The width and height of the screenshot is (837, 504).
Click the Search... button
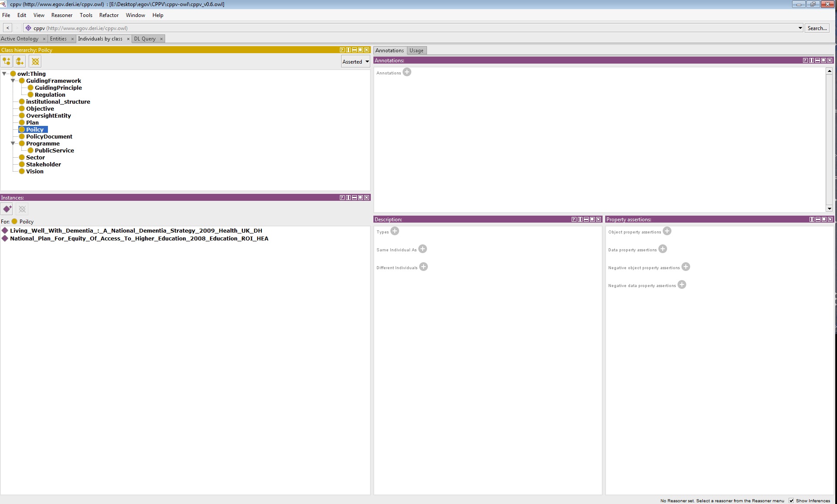coord(817,28)
